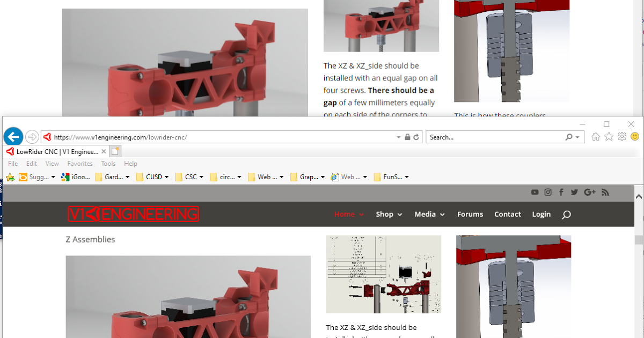Viewport: 644px width, 338px height.
Task: Open the Tools menu
Action: 108,164
